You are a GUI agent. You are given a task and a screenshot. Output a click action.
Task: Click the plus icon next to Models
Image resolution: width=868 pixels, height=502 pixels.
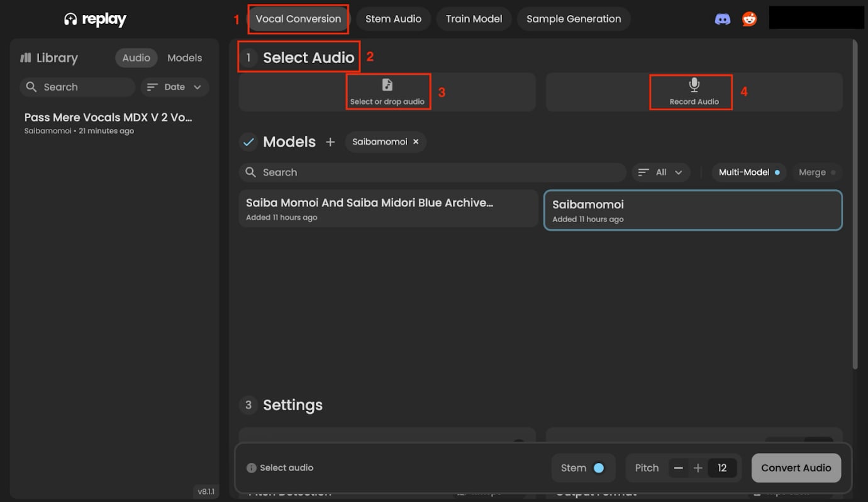(330, 142)
